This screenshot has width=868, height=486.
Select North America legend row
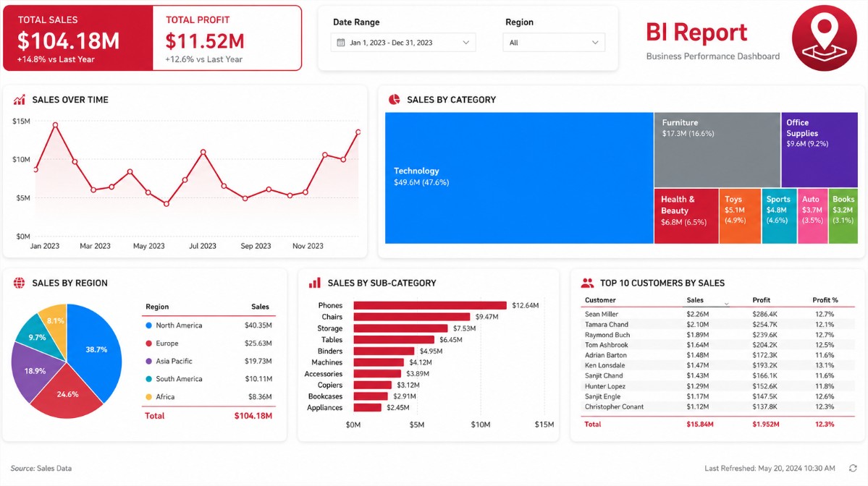[x=208, y=325]
